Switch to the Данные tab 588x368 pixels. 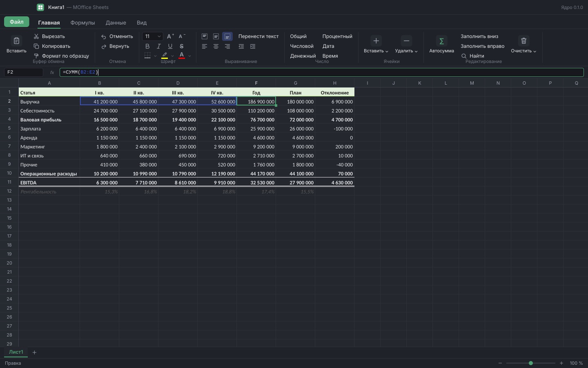click(116, 22)
